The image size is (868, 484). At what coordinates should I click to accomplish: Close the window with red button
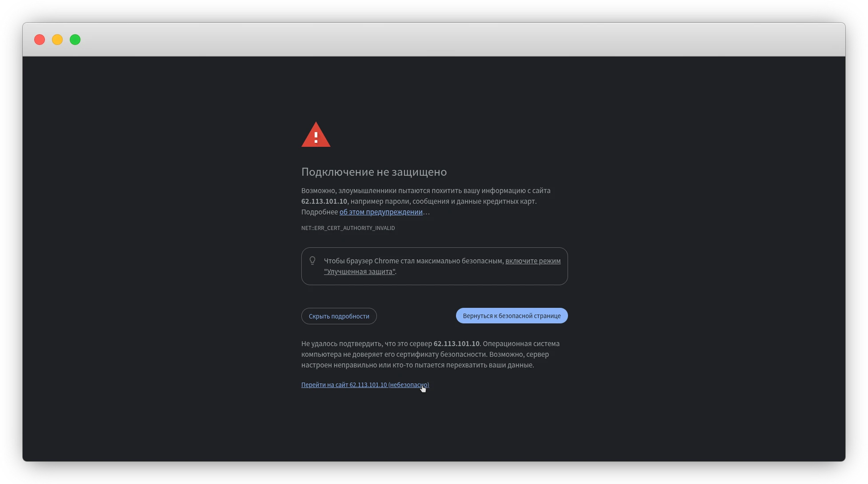(x=40, y=40)
